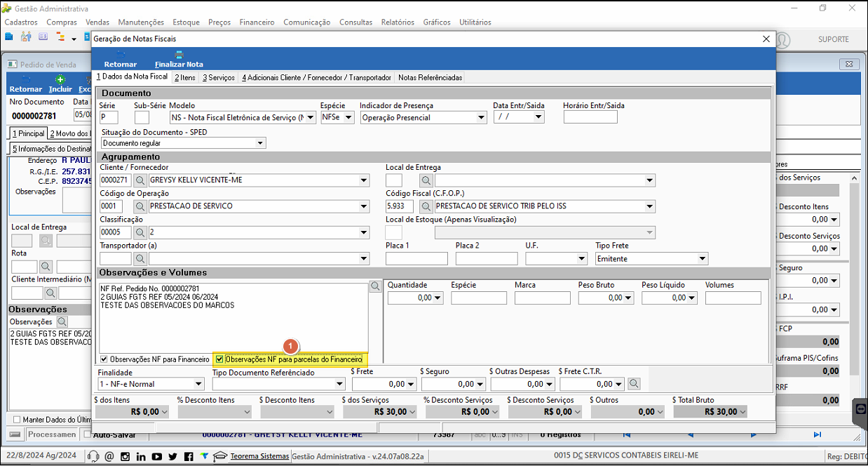This screenshot has width=868, height=466.
Task: Click the Transportador (a) search magnifier
Action: tap(140, 259)
